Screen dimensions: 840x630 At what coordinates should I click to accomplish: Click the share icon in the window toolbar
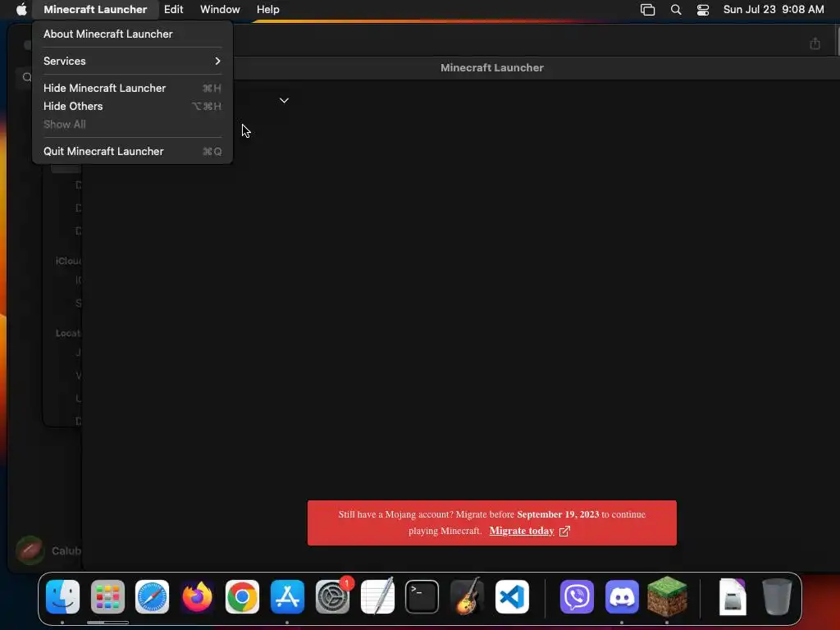click(x=815, y=43)
